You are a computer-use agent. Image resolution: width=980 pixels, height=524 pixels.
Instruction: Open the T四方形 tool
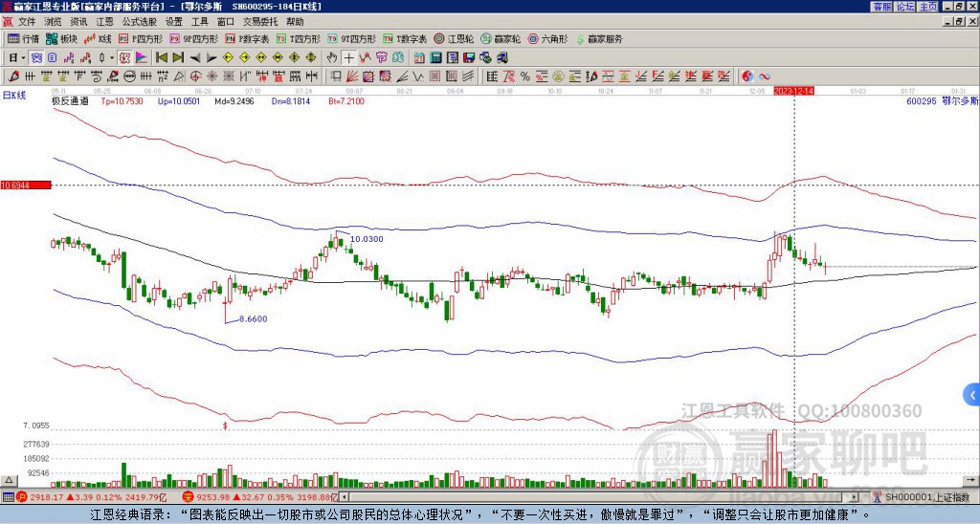coord(299,38)
